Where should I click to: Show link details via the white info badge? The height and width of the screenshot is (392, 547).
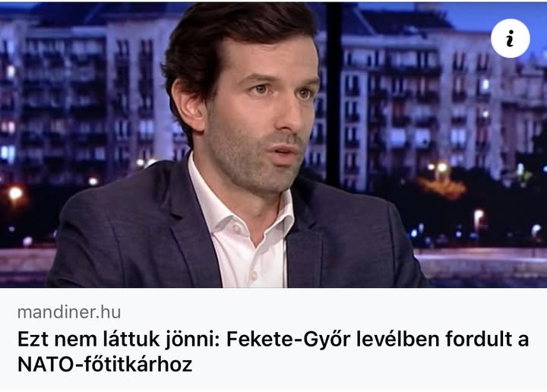click(x=511, y=38)
